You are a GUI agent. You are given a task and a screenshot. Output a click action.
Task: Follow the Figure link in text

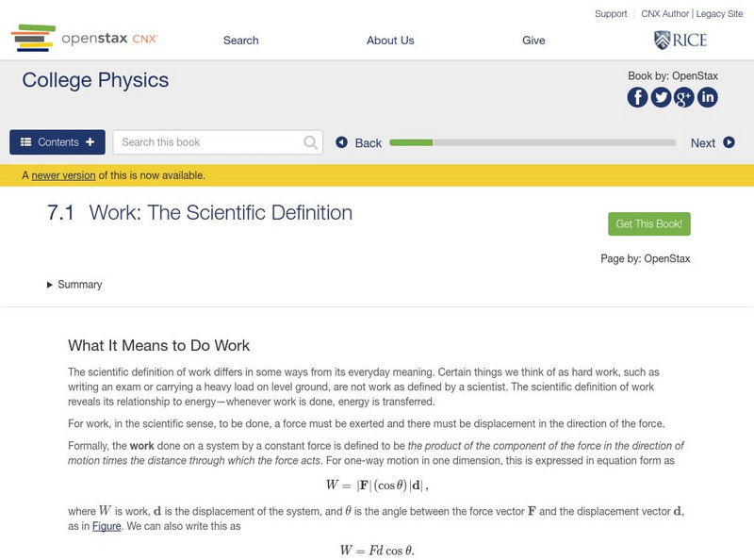click(107, 527)
